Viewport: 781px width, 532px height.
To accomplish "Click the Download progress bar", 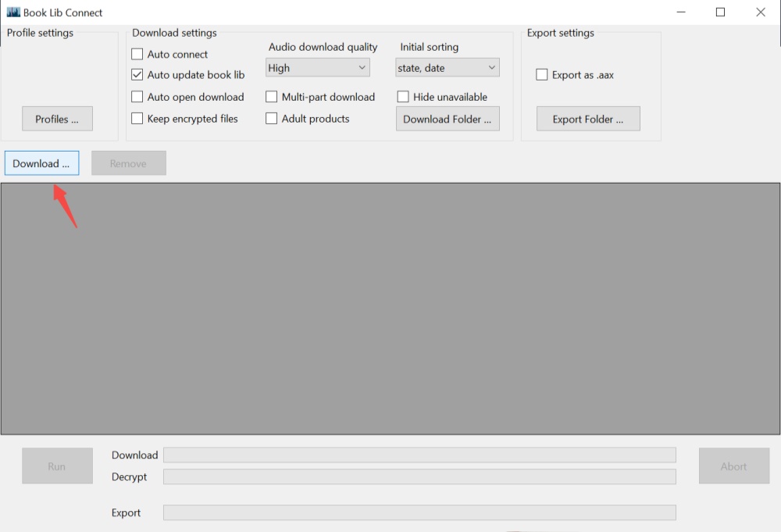I will [x=420, y=455].
